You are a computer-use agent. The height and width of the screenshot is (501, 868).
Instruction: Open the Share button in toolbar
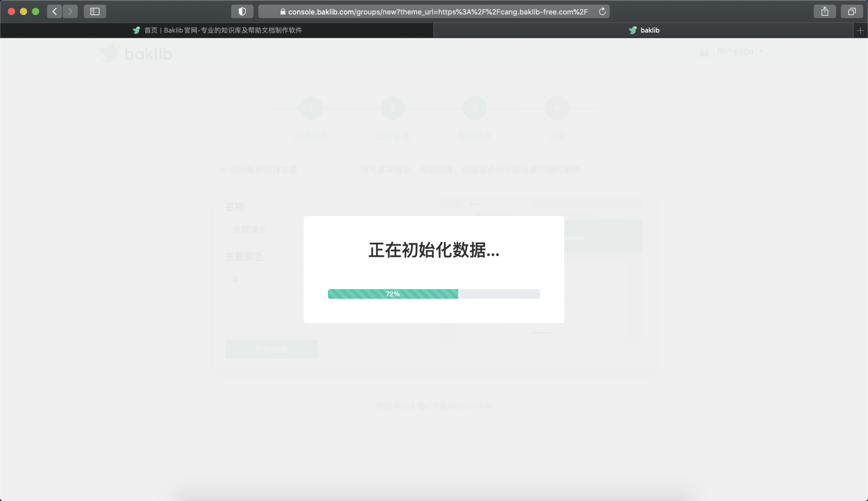(x=825, y=11)
